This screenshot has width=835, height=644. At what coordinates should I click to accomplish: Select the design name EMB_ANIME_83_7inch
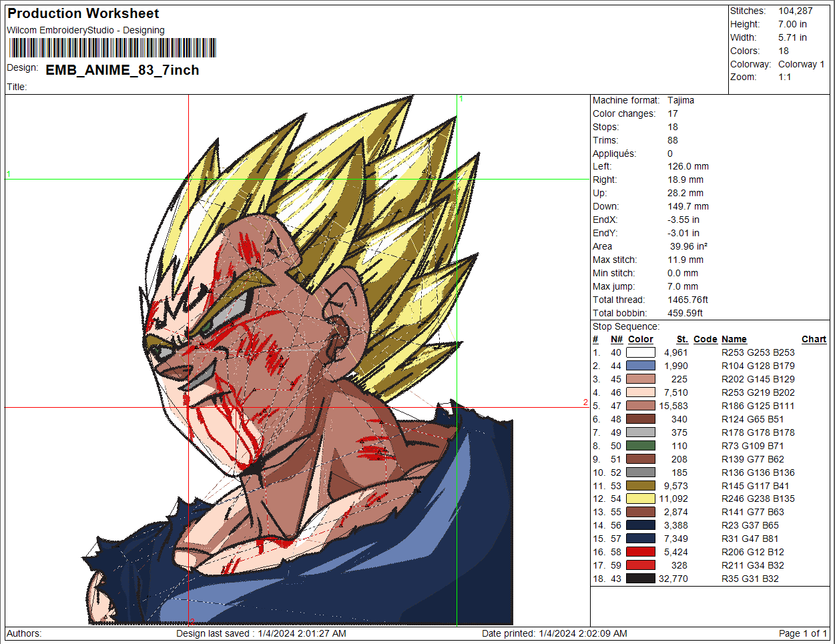pyautogui.click(x=122, y=70)
